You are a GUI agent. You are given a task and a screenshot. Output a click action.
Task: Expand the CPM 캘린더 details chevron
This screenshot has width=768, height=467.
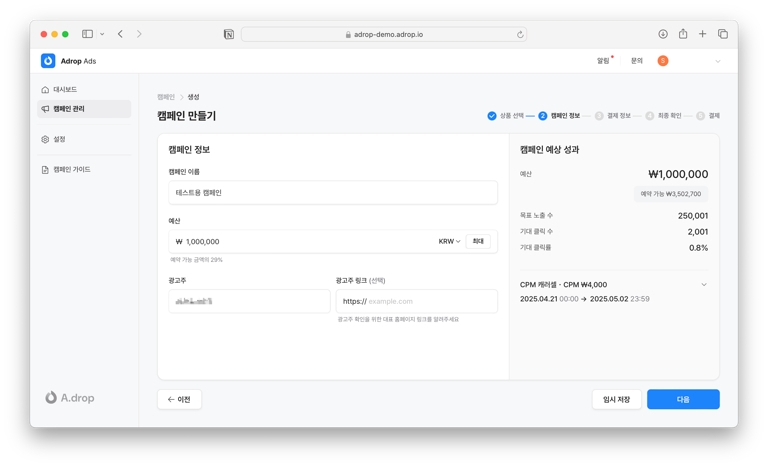[703, 285]
